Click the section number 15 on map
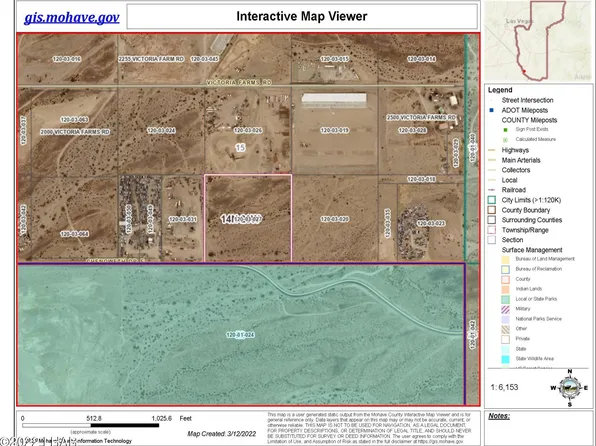The width and height of the screenshot is (596, 446). coord(240,148)
